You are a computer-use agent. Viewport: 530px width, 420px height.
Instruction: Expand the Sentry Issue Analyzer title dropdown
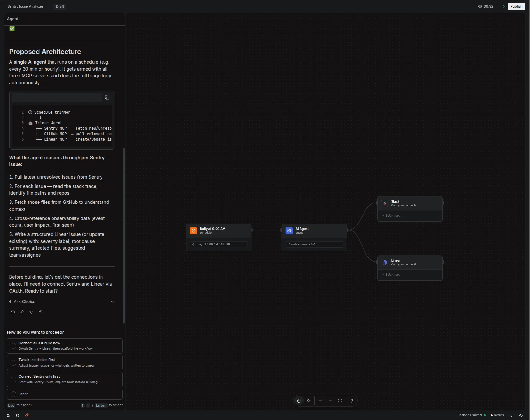tap(46, 6)
